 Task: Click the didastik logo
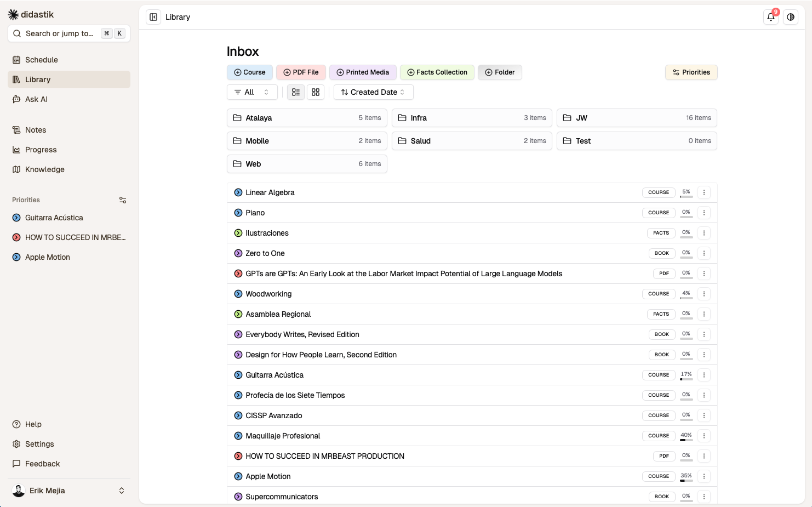[x=31, y=14]
